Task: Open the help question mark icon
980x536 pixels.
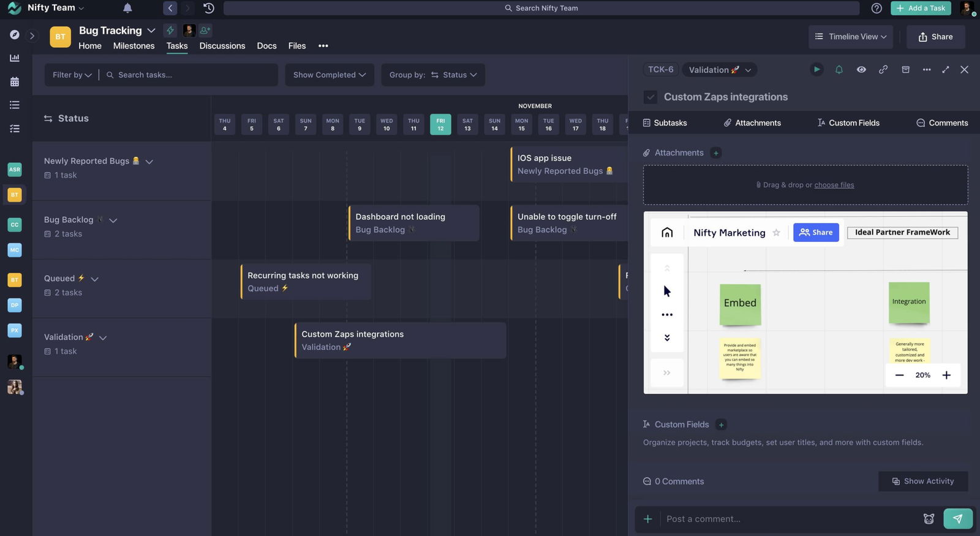Action: click(x=876, y=8)
